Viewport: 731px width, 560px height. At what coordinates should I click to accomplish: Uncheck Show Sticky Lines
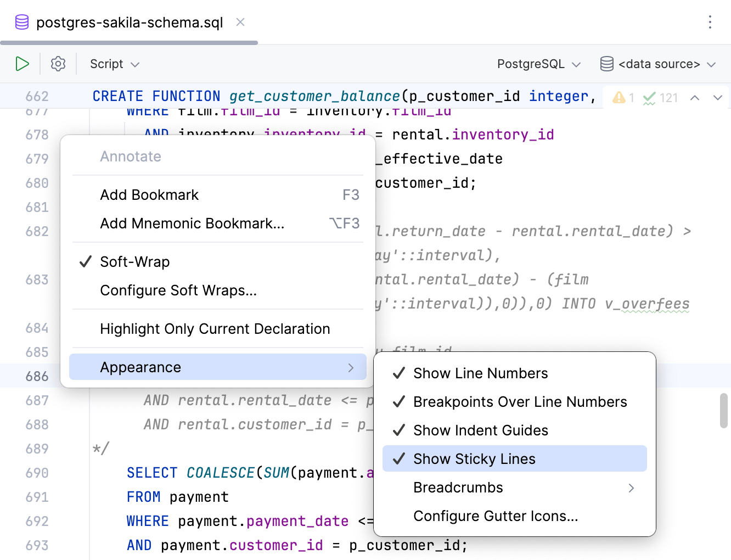(x=474, y=459)
